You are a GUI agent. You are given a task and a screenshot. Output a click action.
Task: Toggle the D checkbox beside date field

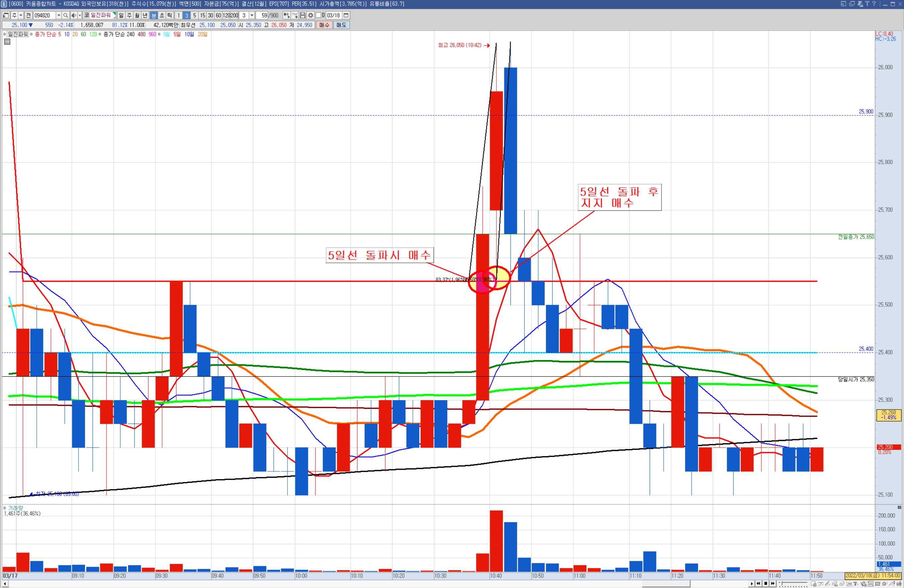coord(318,15)
